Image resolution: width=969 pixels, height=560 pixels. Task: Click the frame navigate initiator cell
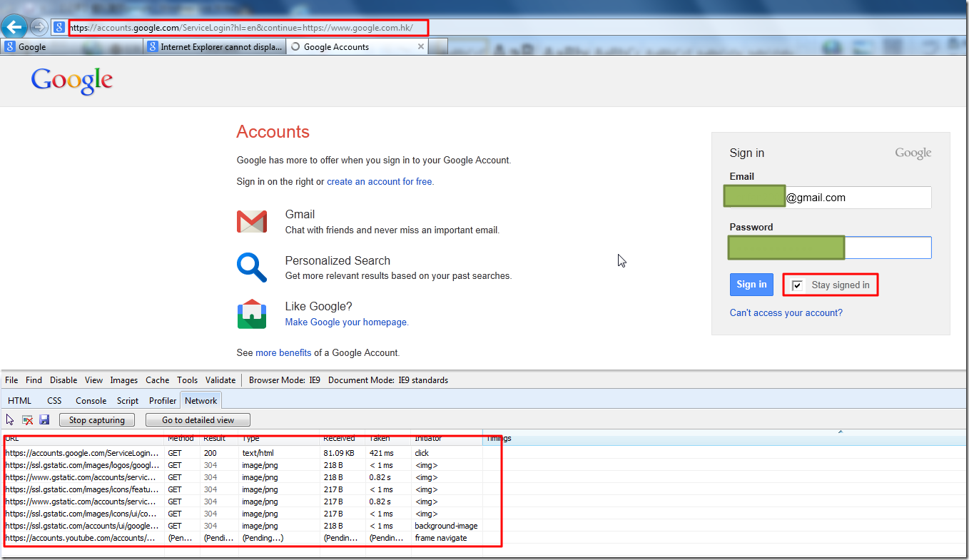coord(441,538)
